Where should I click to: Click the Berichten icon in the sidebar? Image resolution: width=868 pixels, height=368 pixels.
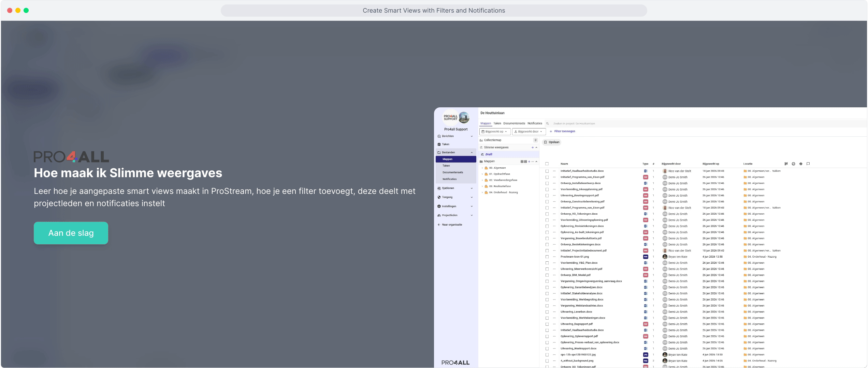(x=439, y=136)
